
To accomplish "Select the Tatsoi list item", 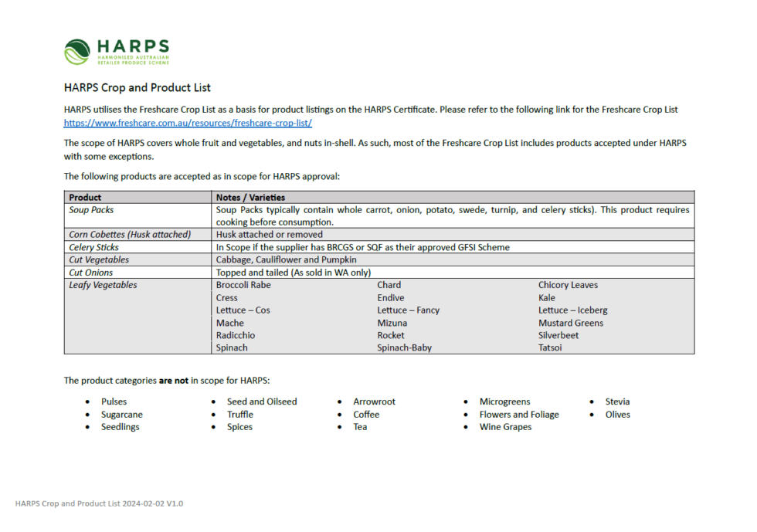I will (549, 347).
